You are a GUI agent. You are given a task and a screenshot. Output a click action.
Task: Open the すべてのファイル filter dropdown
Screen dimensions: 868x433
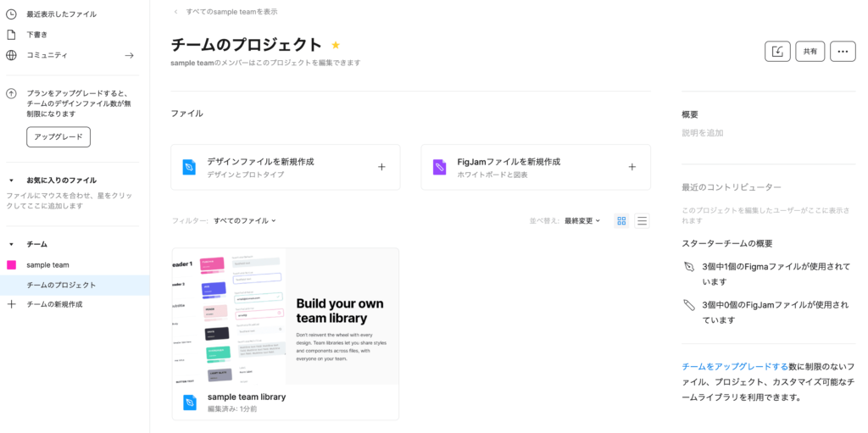[x=244, y=221]
